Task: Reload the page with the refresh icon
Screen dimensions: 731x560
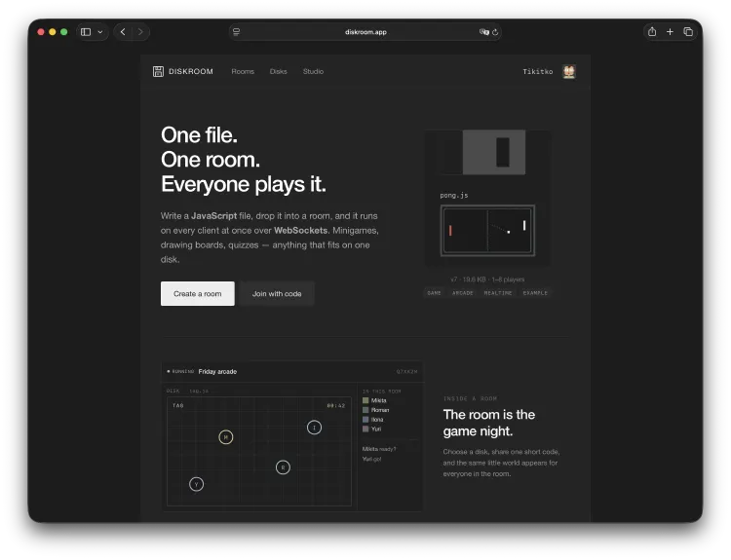Action: 495,32
